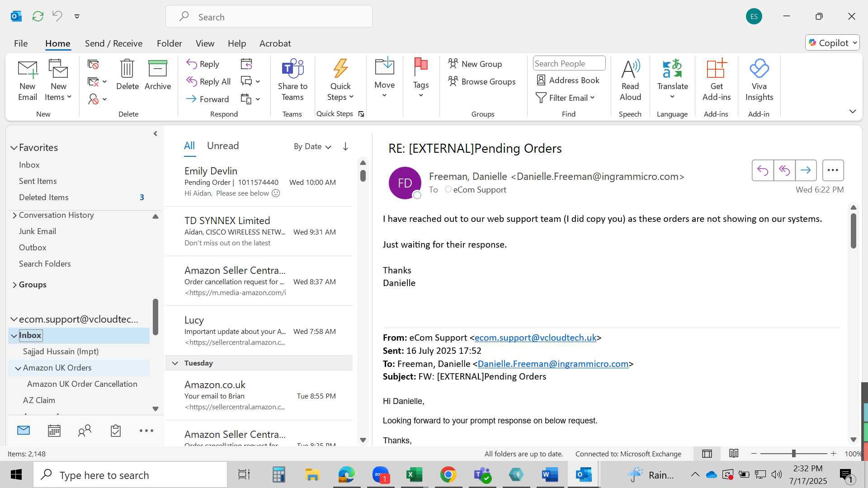The image size is (868, 488).
Task: Forward using reading pane arrow icon
Action: pyautogui.click(x=806, y=170)
